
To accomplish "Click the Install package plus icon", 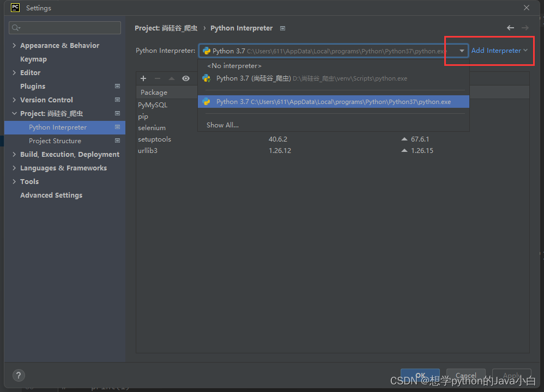I will [143, 78].
